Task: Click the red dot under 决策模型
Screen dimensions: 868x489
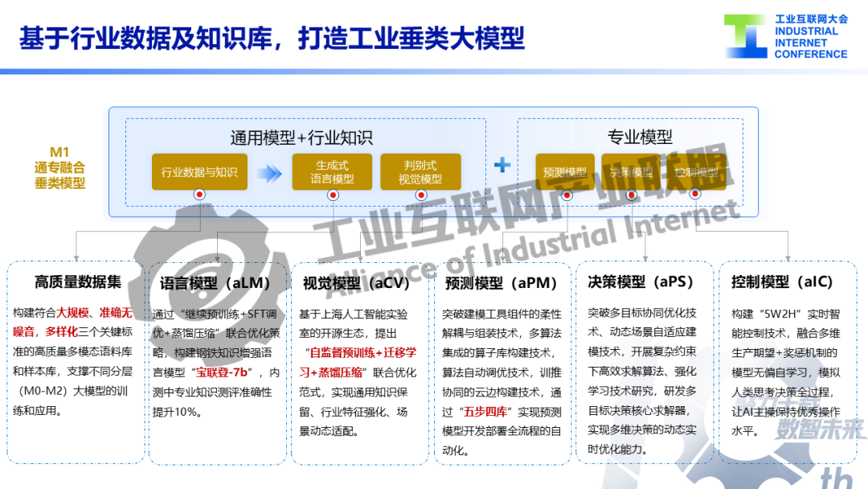Action: coord(631,195)
